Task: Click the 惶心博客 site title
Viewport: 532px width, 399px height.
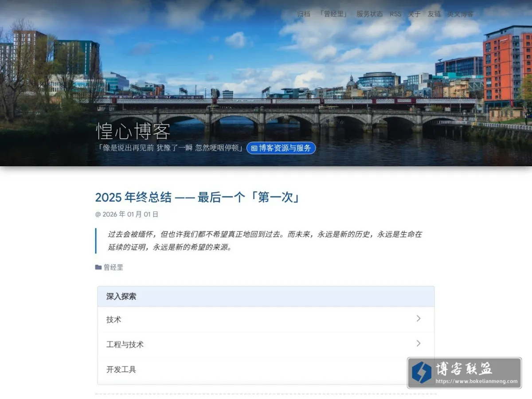Action: [133, 131]
